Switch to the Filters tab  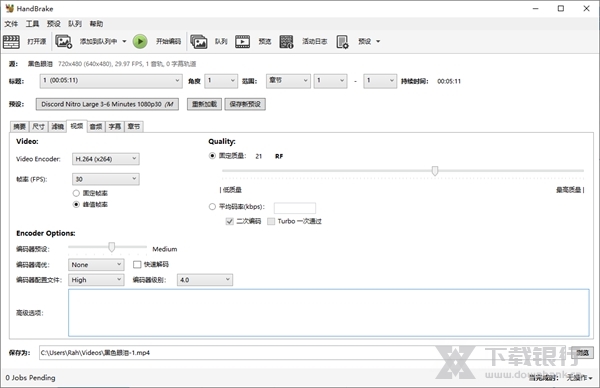click(x=57, y=127)
